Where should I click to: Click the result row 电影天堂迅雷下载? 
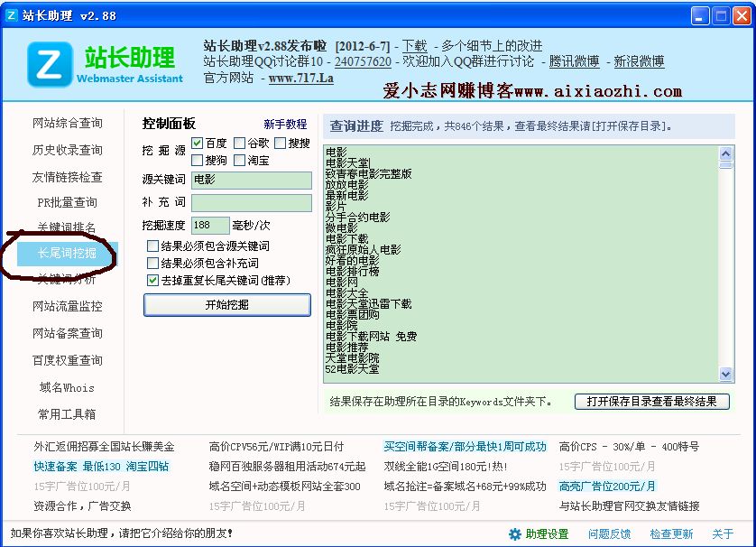[x=369, y=304]
